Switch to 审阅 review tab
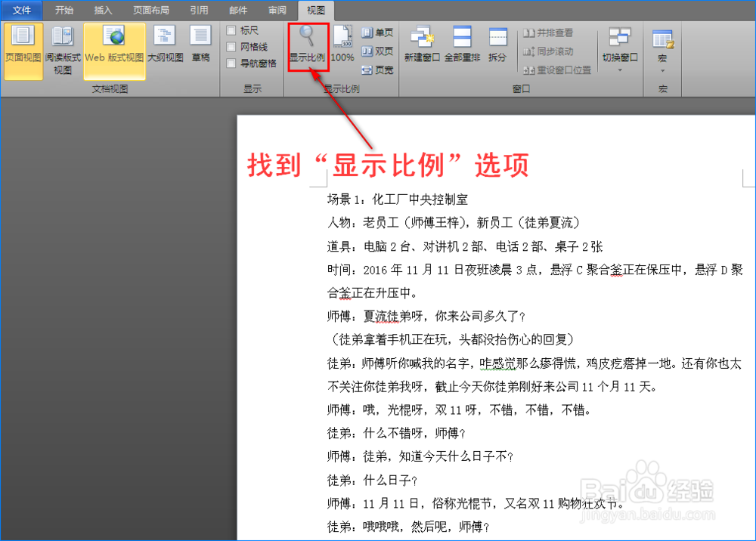This screenshot has width=756, height=541. click(277, 10)
